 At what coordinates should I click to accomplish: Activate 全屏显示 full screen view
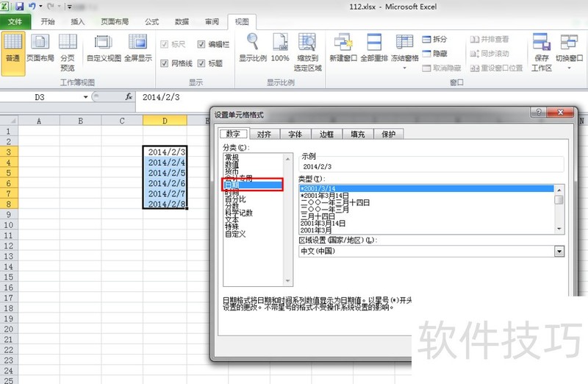pos(138,48)
